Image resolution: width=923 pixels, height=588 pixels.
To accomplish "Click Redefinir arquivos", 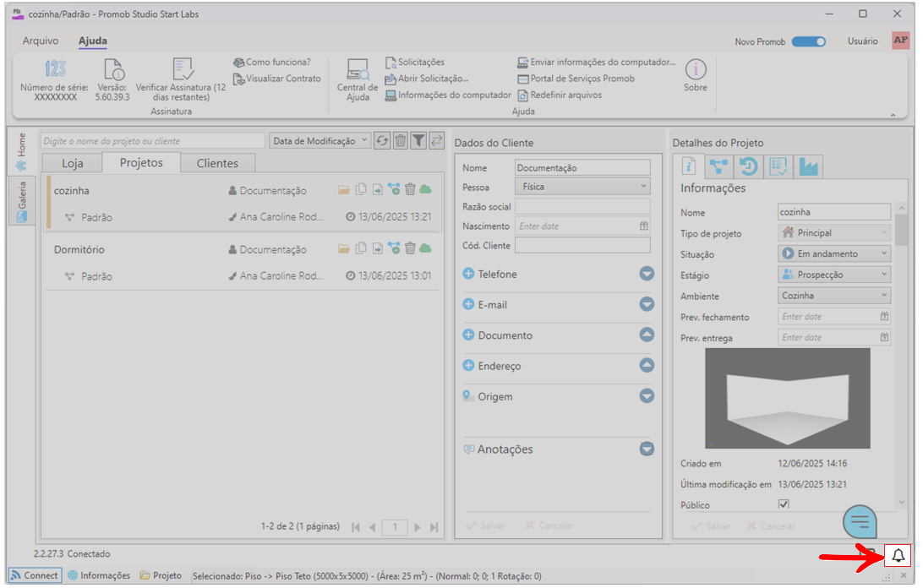I will [560, 95].
